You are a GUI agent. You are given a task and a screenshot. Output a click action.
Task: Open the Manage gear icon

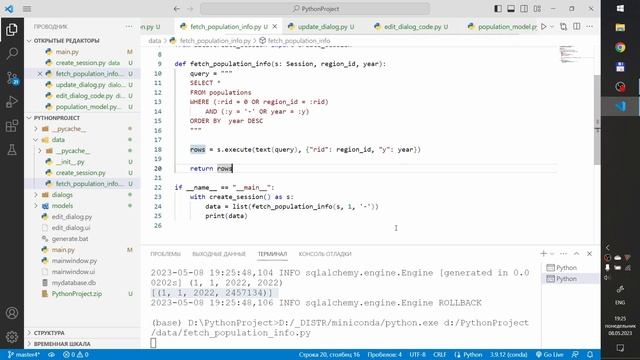(x=12, y=337)
